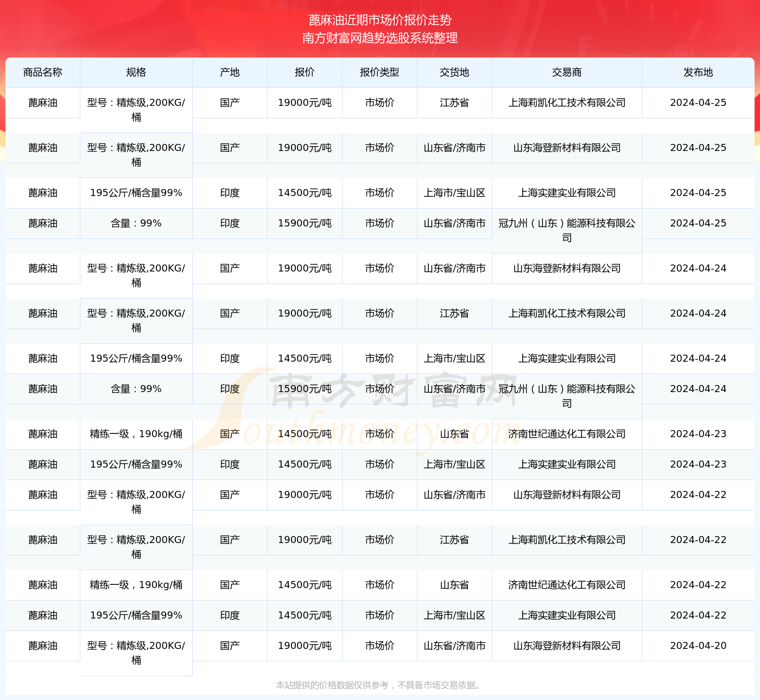Click the title 蓖麻油近期市场价报价走势

(380, 20)
